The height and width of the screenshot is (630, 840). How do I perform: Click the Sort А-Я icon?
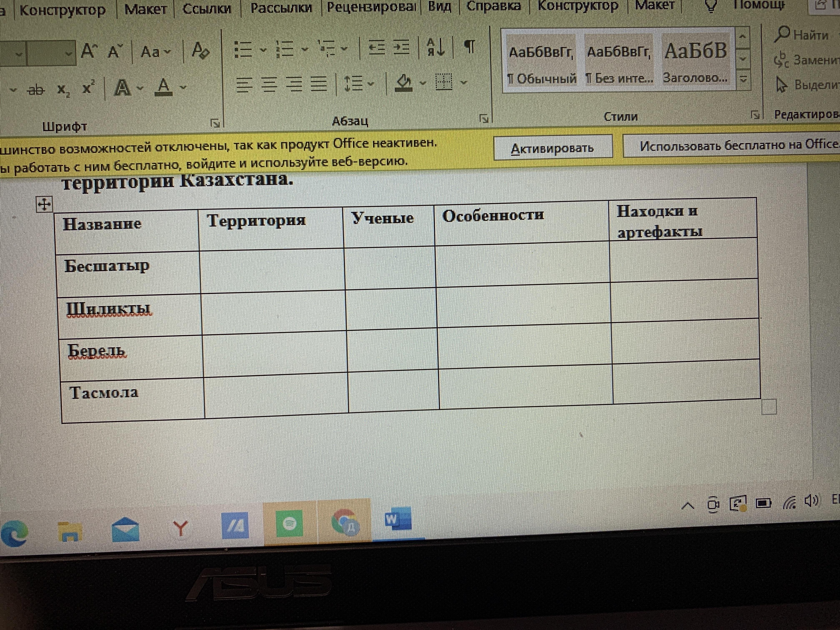[436, 47]
